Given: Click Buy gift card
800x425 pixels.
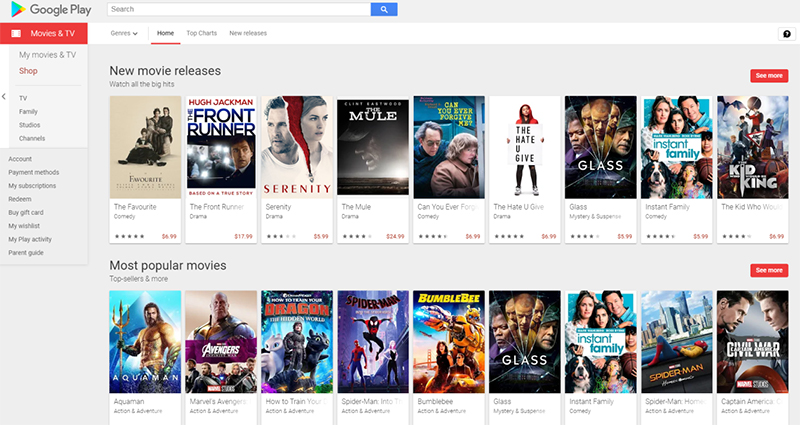Looking at the screenshot, I should point(26,212).
